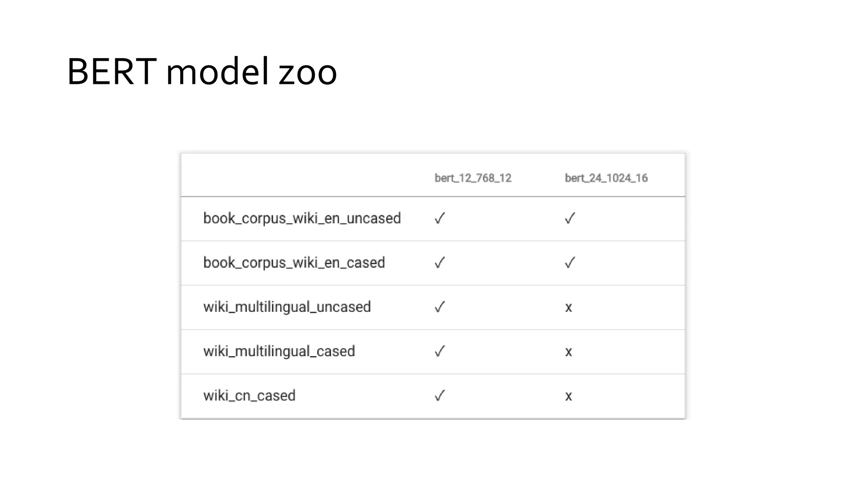Click the book_corpus_wiki_en_uncased row label
The height and width of the screenshot is (488, 868).
tap(302, 219)
